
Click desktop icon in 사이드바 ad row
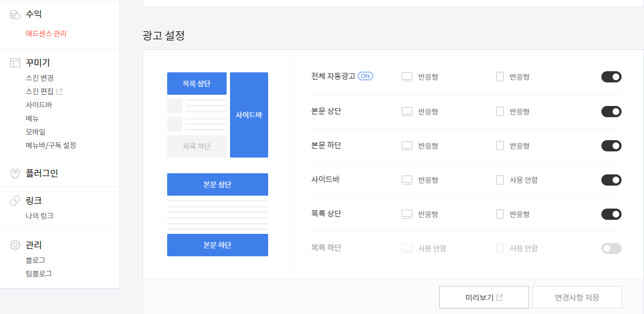pyautogui.click(x=407, y=180)
